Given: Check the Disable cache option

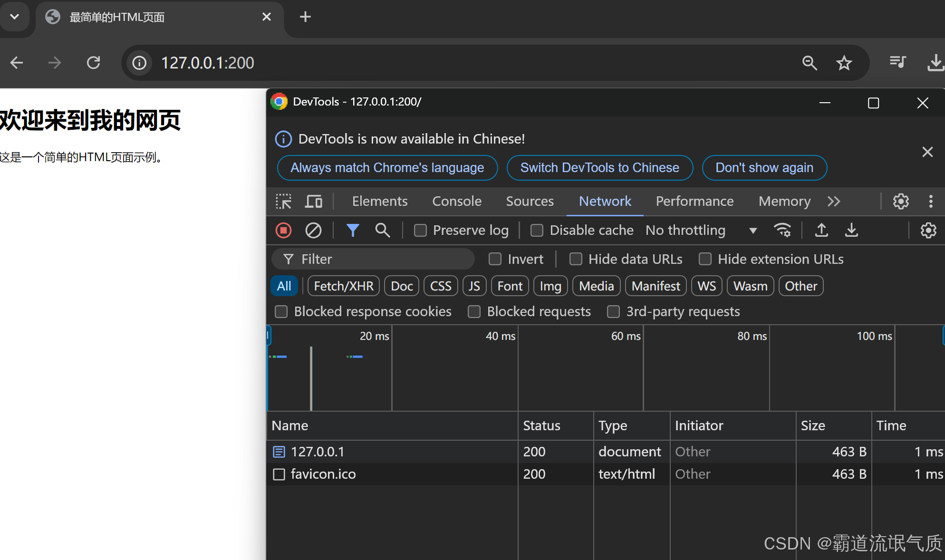Looking at the screenshot, I should pos(537,231).
